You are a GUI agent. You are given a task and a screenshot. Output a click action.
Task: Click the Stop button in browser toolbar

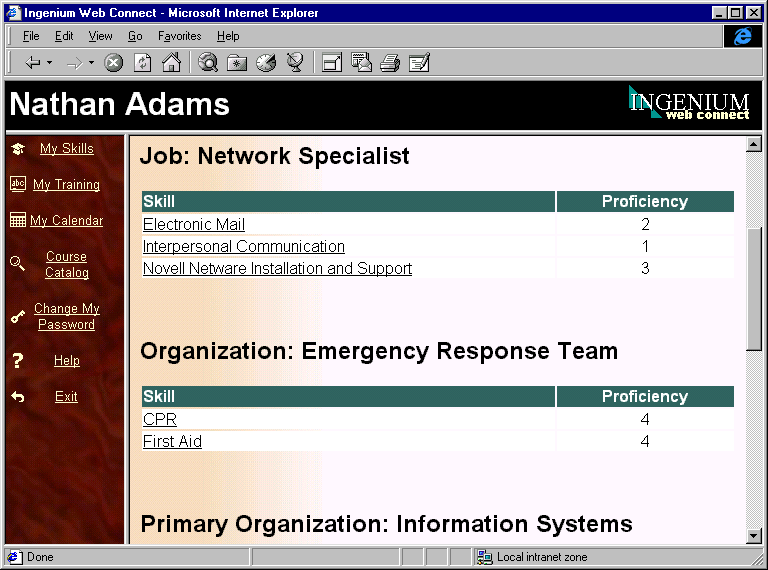pyautogui.click(x=114, y=63)
